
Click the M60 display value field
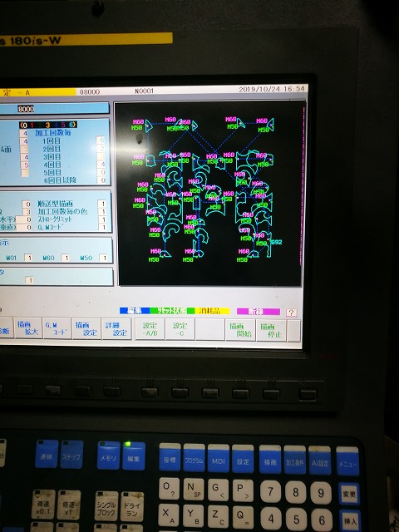(66, 258)
